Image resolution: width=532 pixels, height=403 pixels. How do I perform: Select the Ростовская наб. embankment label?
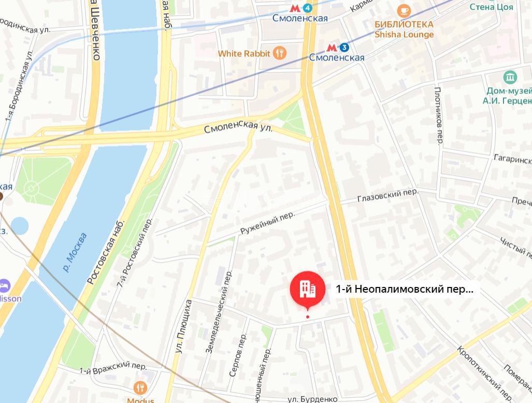point(106,252)
